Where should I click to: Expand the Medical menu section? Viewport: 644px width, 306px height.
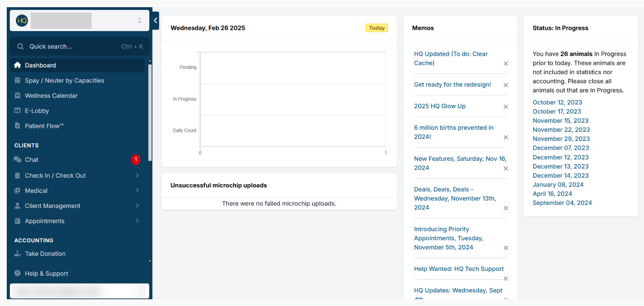(x=137, y=191)
